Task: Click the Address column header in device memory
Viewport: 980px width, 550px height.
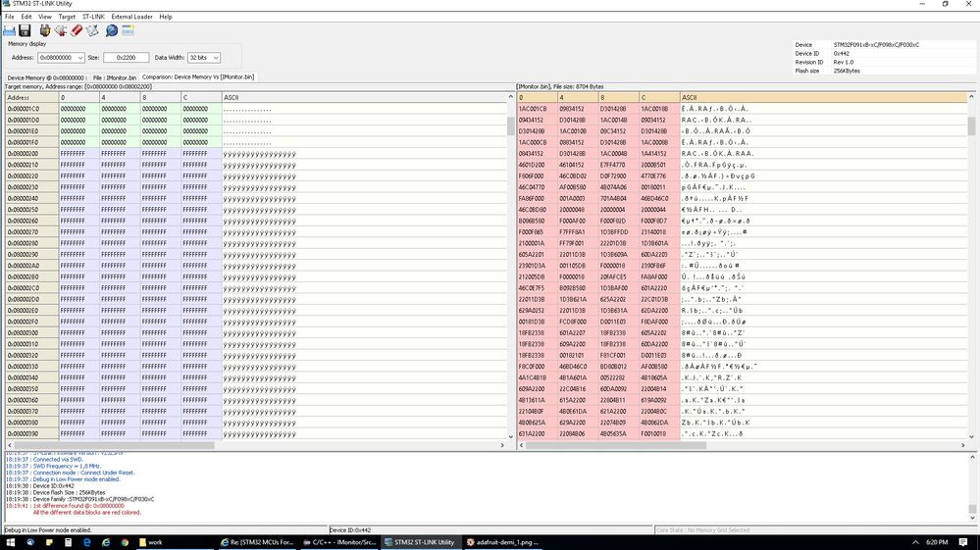Action: tap(31, 97)
